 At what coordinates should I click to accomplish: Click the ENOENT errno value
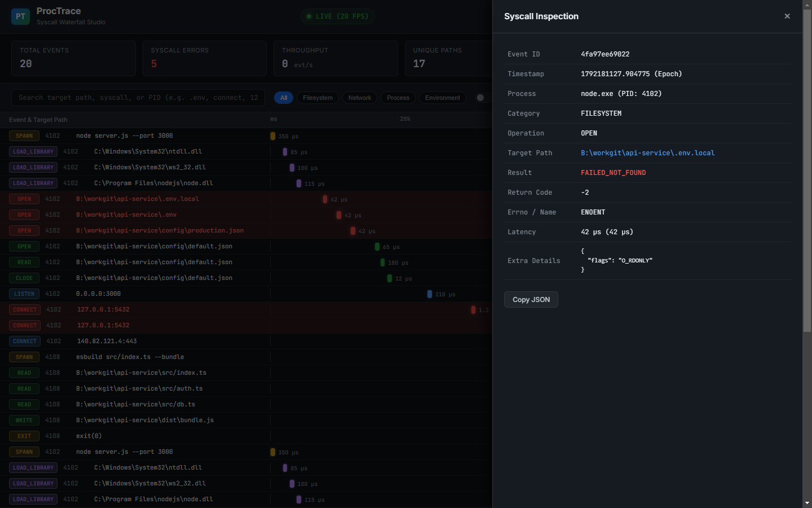[593, 212]
